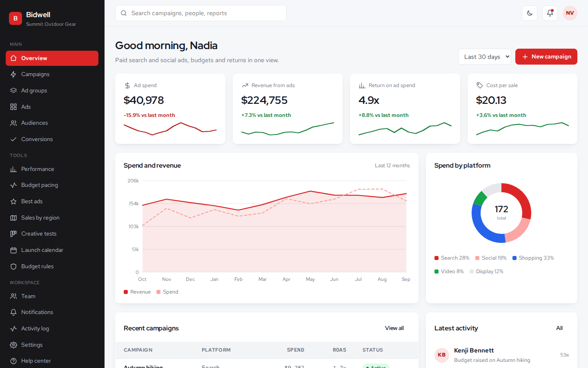Image resolution: width=588 pixels, height=368 pixels.
Task: Click the Return on ad spend chart icon
Action: coord(362,85)
